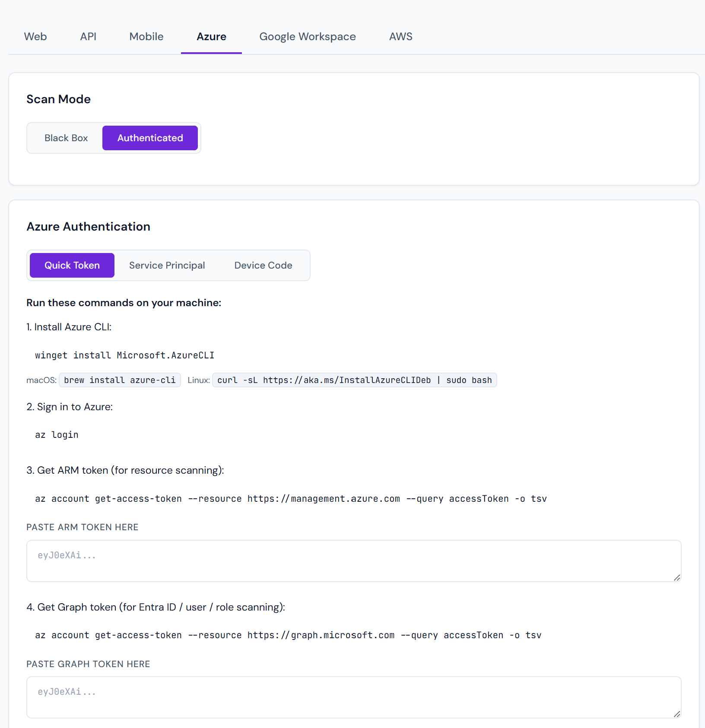Click the Linux curl install command

click(x=355, y=380)
